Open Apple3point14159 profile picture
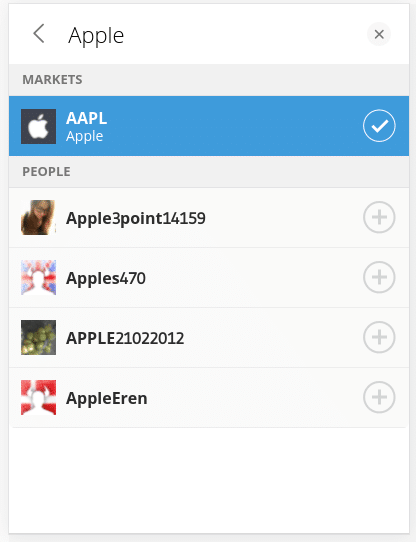The image size is (416, 542). 38,217
